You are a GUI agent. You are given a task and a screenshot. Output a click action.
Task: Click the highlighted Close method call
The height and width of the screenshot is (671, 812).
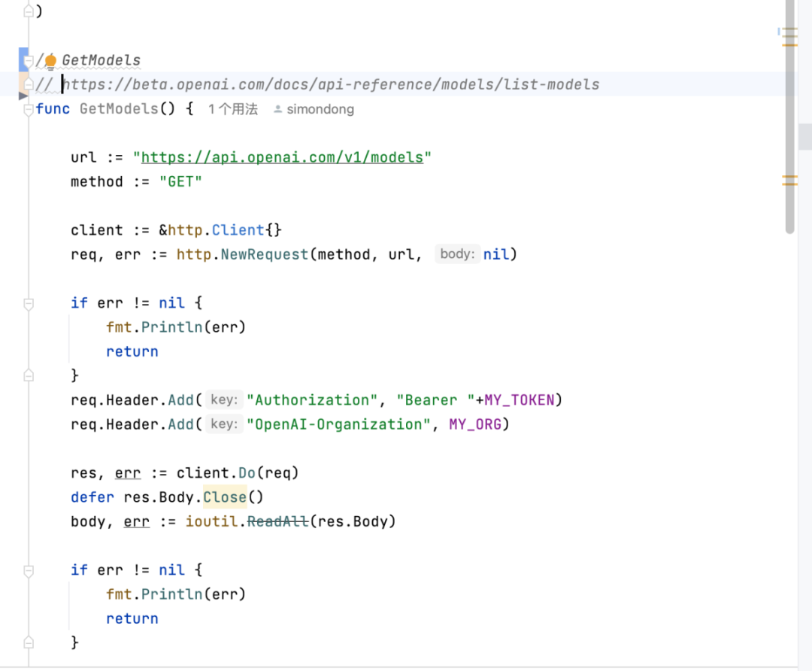225,497
